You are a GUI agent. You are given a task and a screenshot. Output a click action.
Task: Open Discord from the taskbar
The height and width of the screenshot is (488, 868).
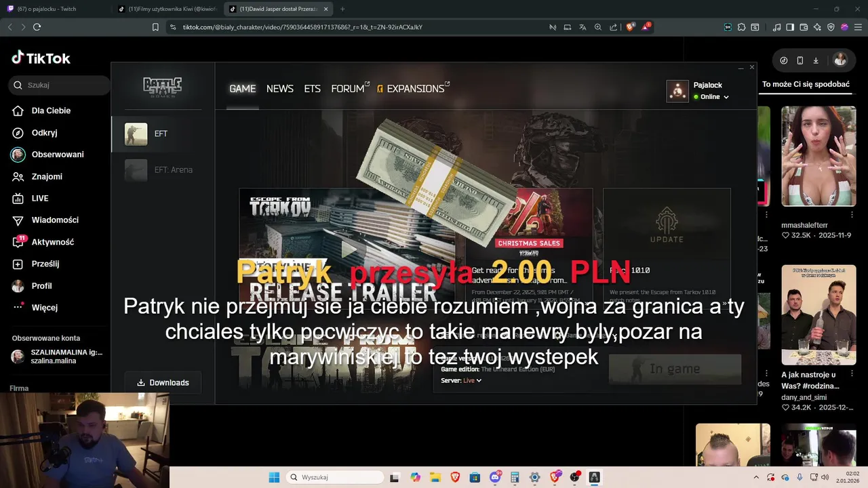pos(495,477)
